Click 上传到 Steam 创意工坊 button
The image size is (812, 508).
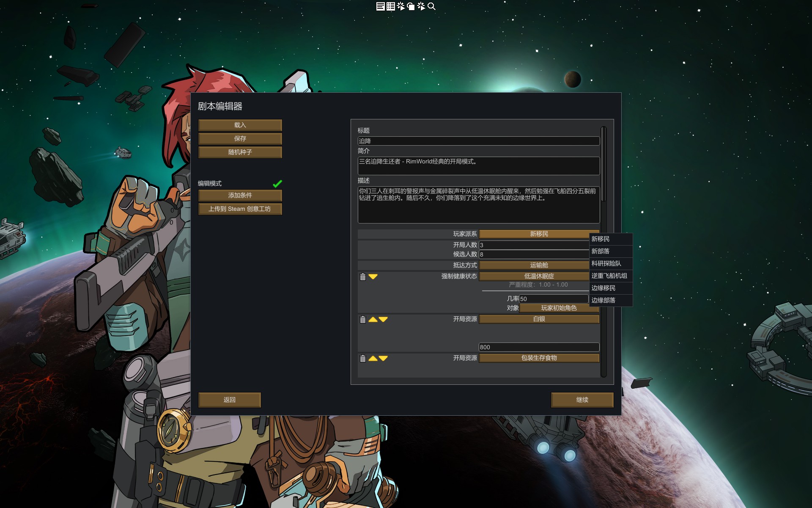pyautogui.click(x=240, y=209)
